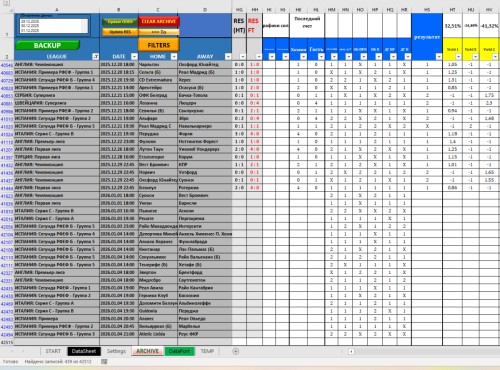Image resolution: width=500 pixels, height=370 pixels.
Task: Open the Yield X column filter dropdown
Action: pyautogui.click(x=475, y=57)
